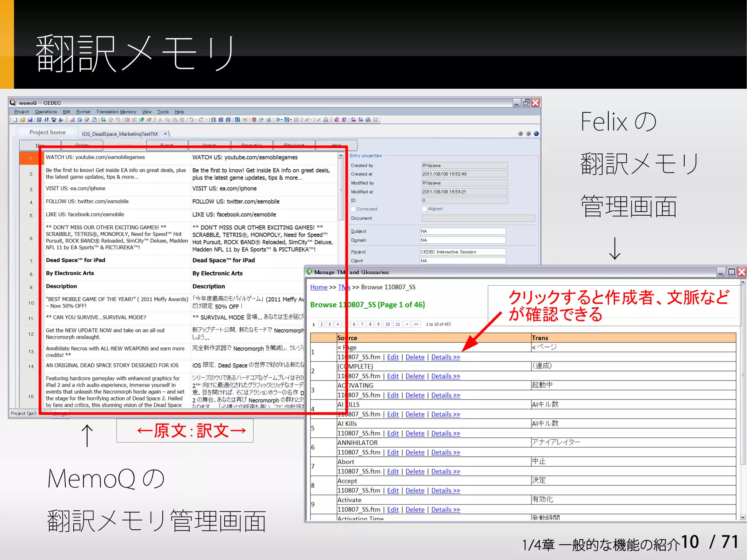Click the Subject input field

(x=462, y=231)
